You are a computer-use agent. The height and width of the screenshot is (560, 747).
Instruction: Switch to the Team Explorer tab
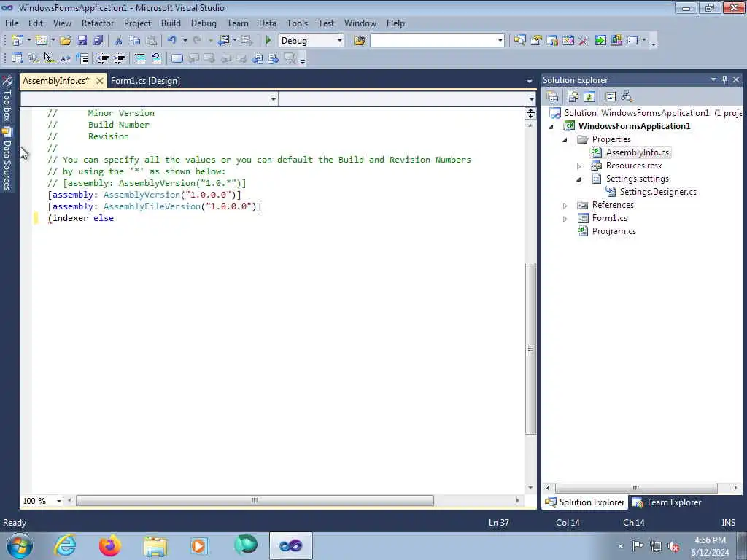click(667, 502)
